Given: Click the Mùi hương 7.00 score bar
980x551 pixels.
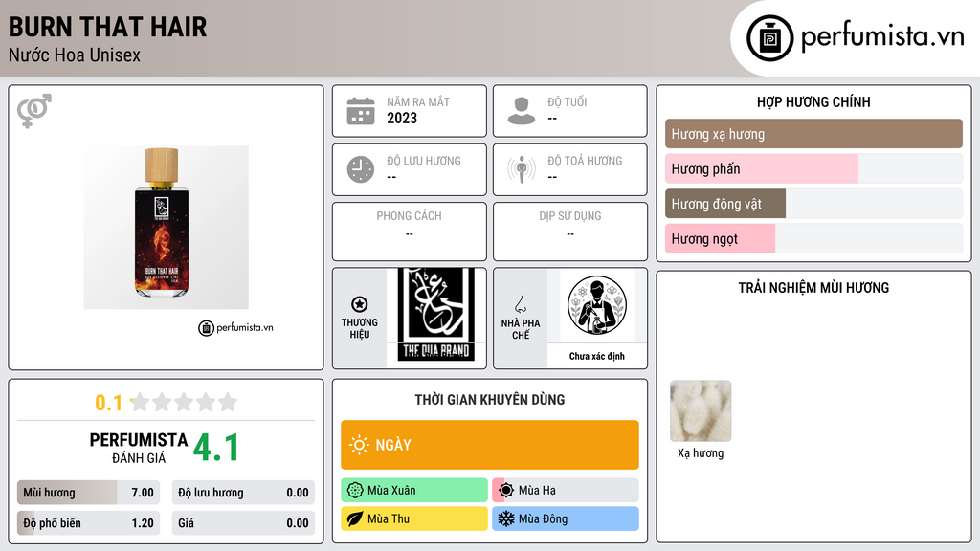Looking at the screenshot, I should (89, 493).
